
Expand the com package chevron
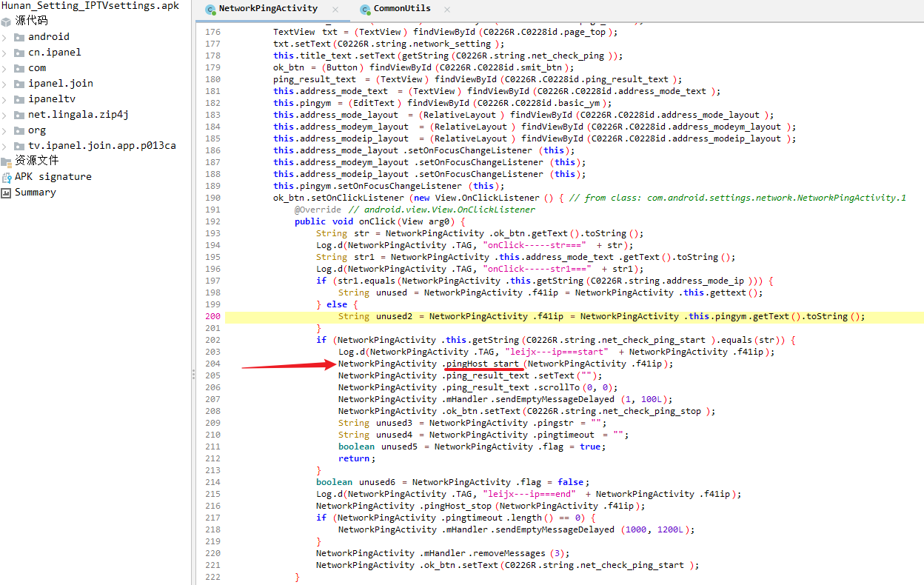tap(5, 68)
